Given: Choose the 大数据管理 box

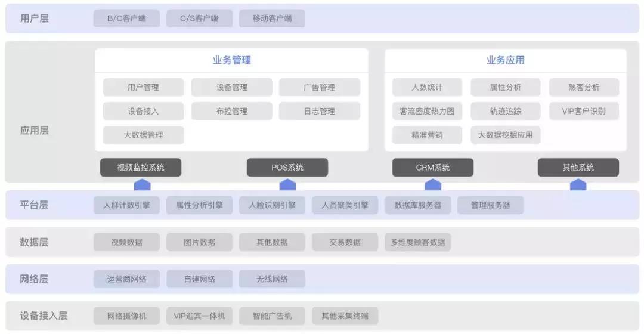Looking at the screenshot, I should (x=143, y=135).
